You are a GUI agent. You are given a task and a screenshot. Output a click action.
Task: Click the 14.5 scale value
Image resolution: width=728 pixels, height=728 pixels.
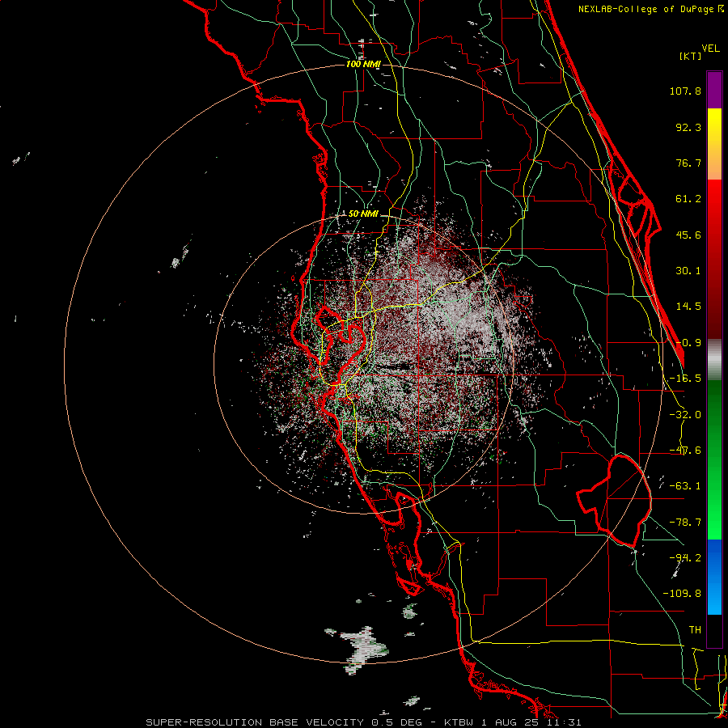tap(688, 307)
